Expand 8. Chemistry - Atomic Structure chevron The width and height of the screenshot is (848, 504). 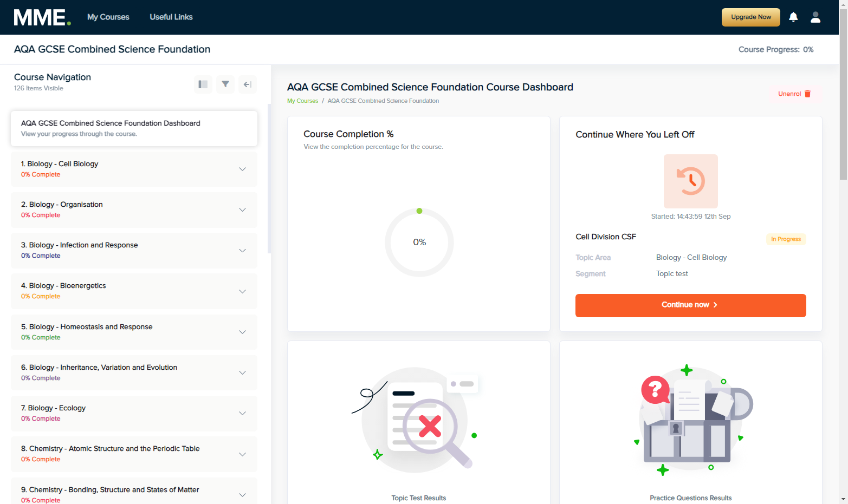click(x=242, y=454)
